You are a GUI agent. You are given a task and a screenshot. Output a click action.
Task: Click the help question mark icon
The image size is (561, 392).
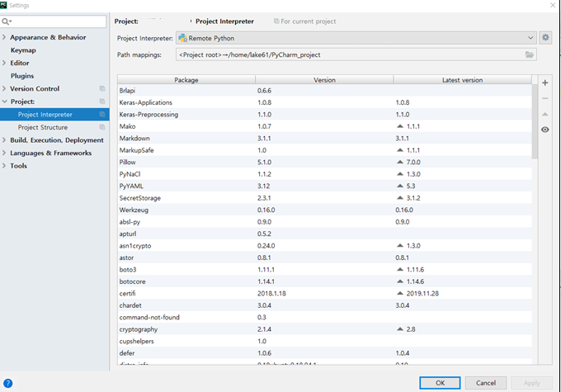[x=8, y=384]
